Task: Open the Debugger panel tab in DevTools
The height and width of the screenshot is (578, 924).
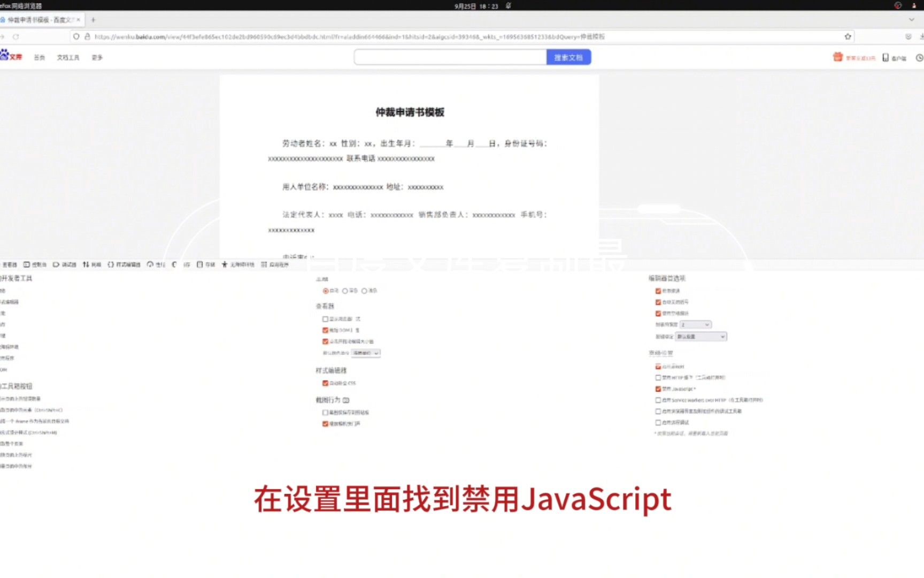Action: tap(65, 264)
